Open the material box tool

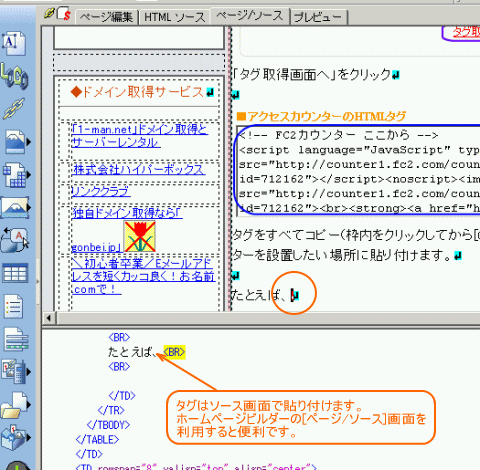pos(15,437)
